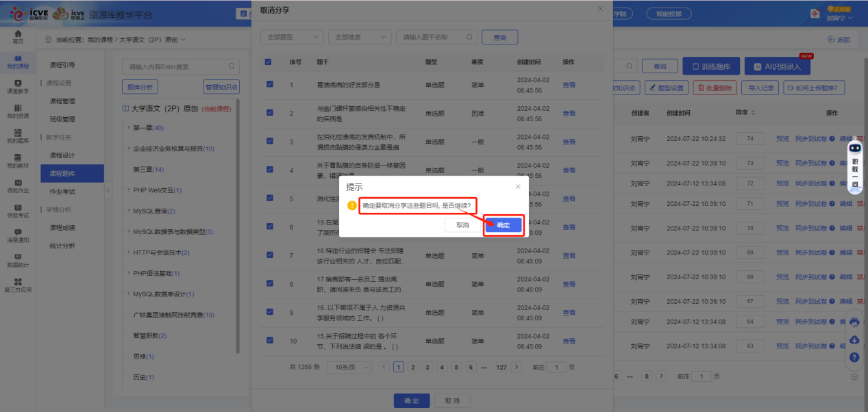Uncheck the select-all checkbox in 取消分享 dialog

[x=269, y=62]
